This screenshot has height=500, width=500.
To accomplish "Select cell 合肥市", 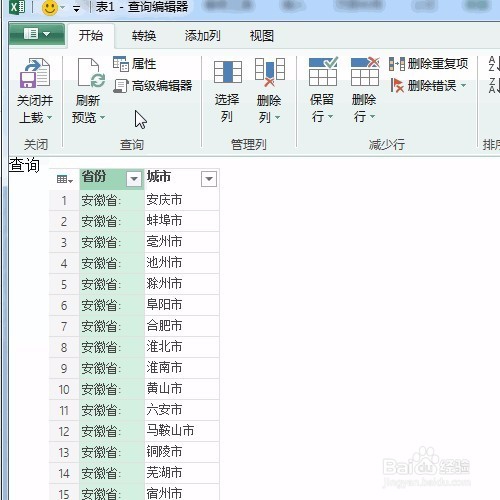I will (x=182, y=326).
